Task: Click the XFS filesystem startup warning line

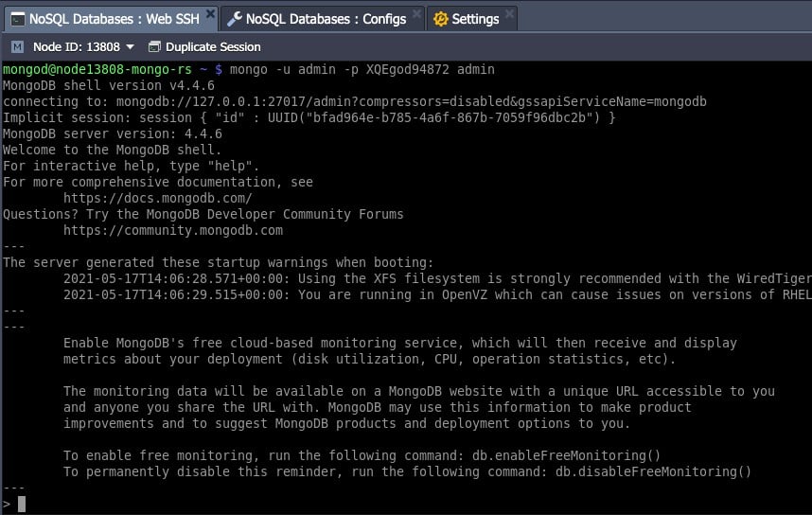Action: point(437,278)
